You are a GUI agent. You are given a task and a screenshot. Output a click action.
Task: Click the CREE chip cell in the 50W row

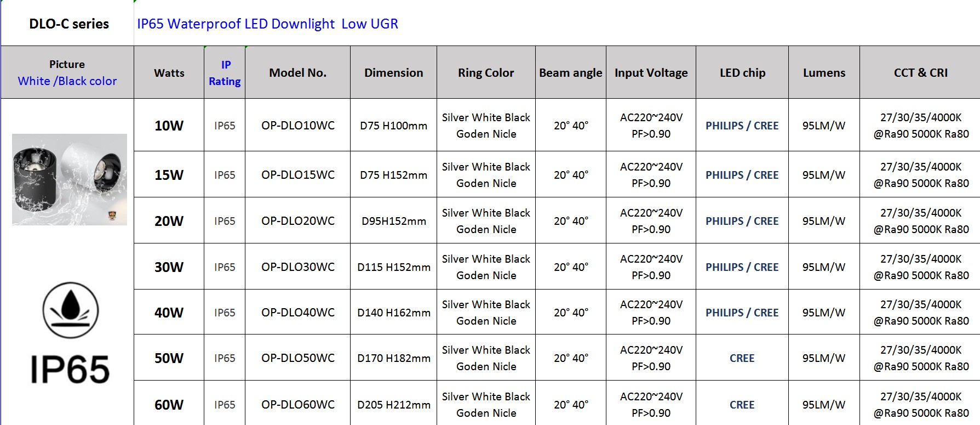[x=742, y=358]
